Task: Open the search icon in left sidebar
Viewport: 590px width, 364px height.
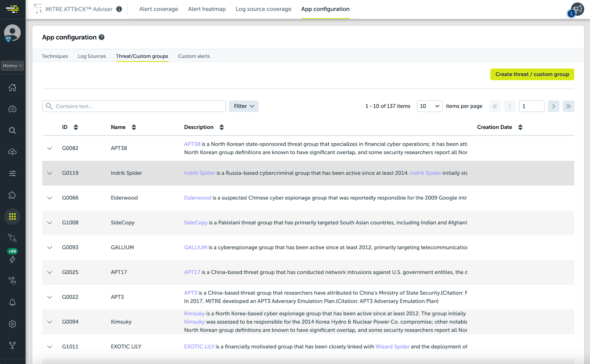Action: (x=13, y=130)
